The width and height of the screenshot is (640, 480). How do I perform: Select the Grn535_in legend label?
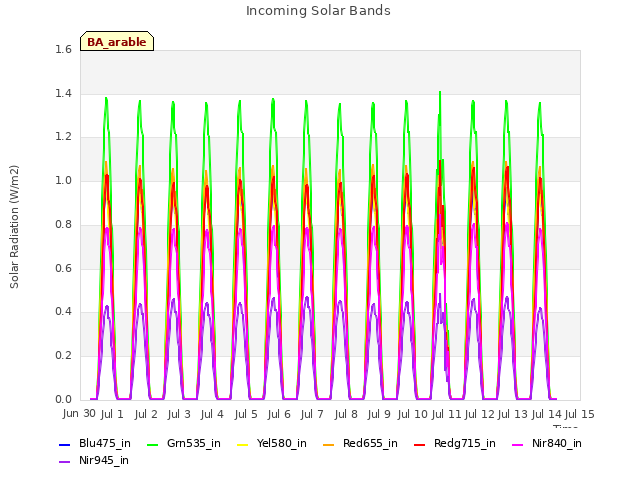(x=194, y=444)
